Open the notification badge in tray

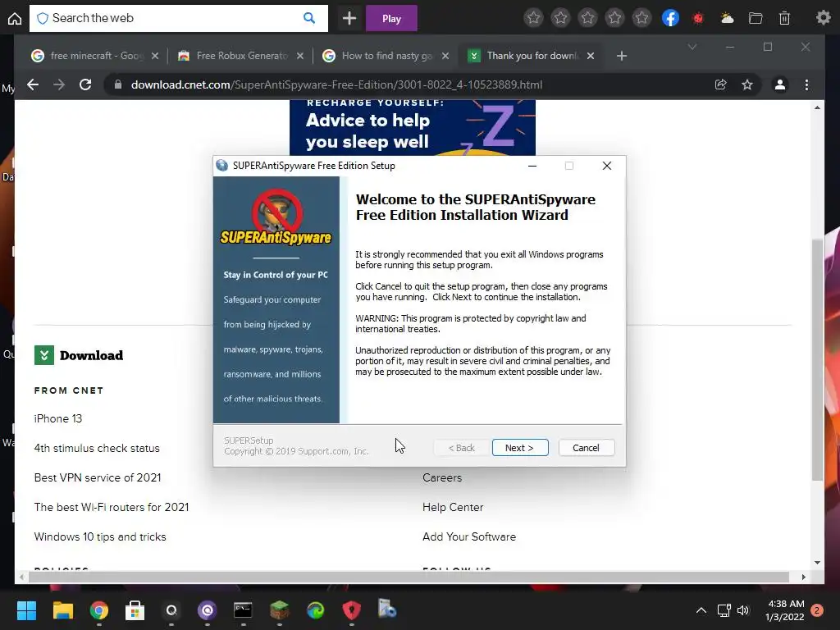pyautogui.click(x=817, y=610)
